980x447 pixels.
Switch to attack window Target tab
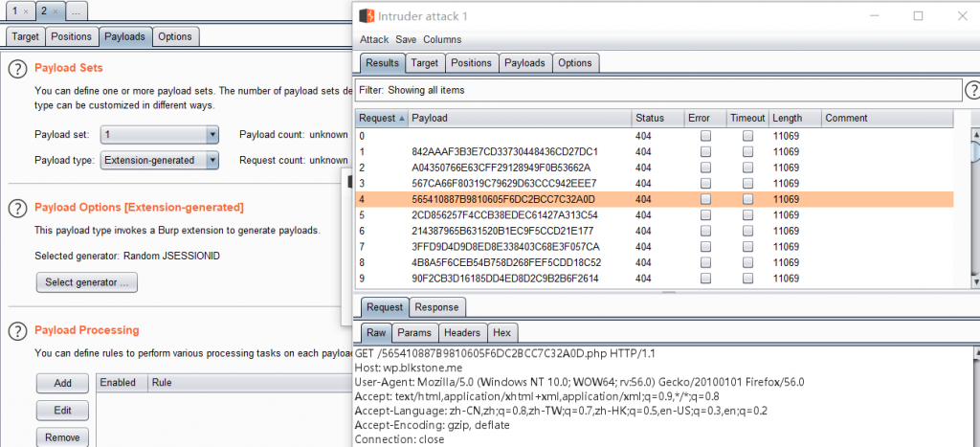tap(424, 63)
